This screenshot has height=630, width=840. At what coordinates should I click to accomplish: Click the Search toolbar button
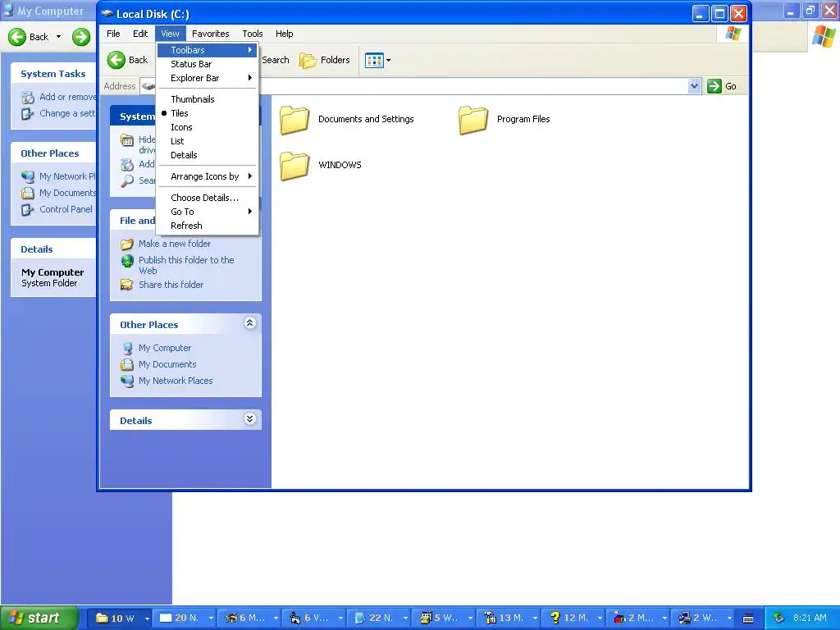[276, 60]
